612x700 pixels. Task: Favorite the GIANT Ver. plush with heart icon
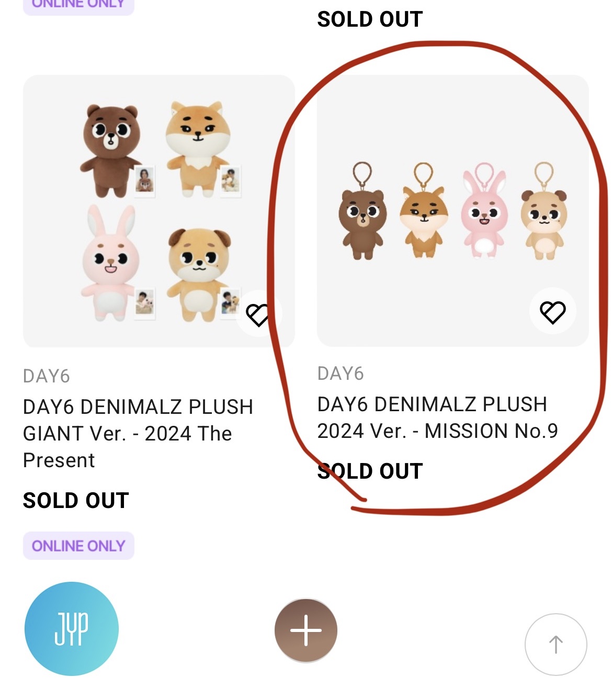point(258,314)
